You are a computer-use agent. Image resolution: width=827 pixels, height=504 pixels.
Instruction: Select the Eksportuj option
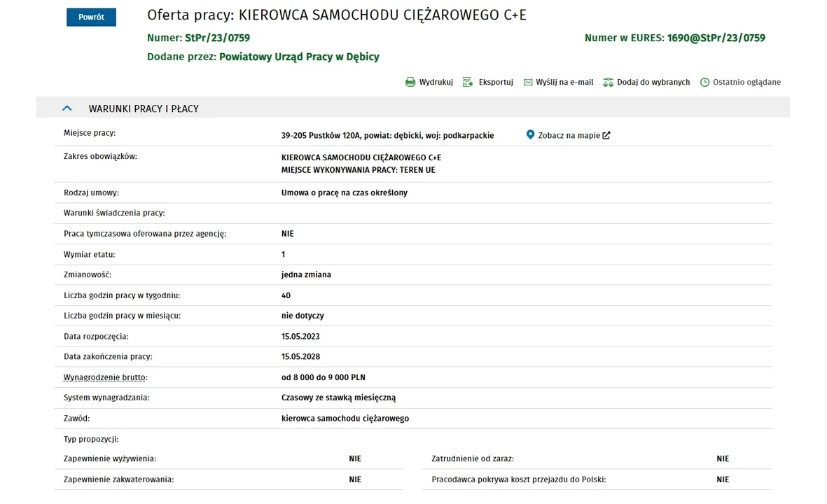[x=496, y=82]
